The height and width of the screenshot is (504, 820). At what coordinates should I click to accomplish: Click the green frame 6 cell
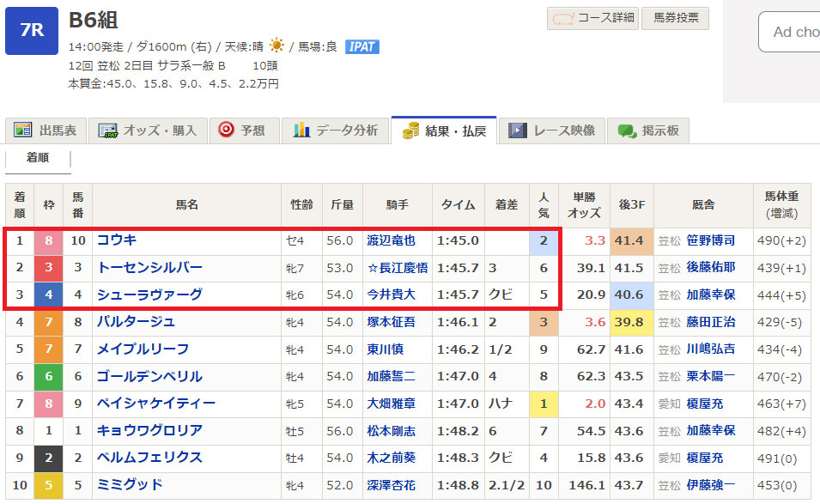pos(49,377)
